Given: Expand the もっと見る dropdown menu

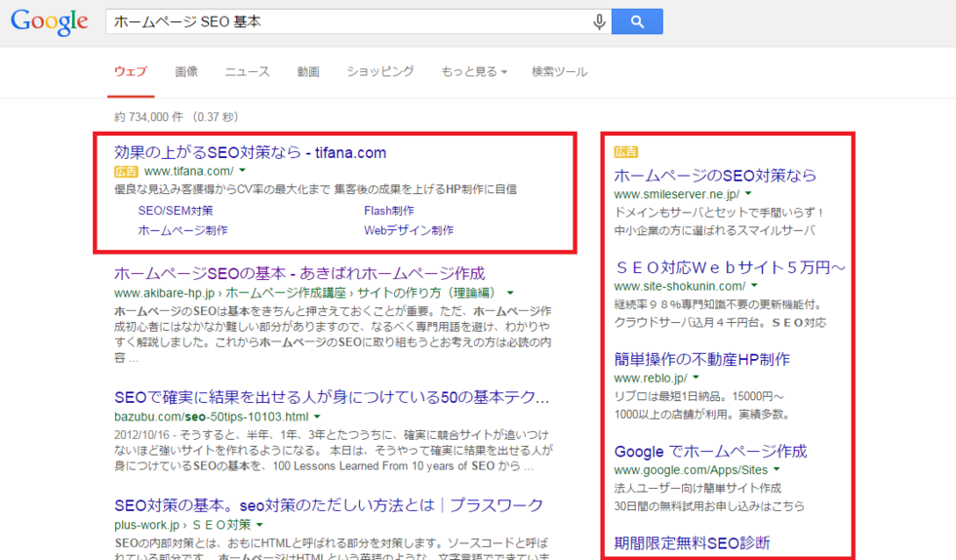Looking at the screenshot, I should [473, 71].
